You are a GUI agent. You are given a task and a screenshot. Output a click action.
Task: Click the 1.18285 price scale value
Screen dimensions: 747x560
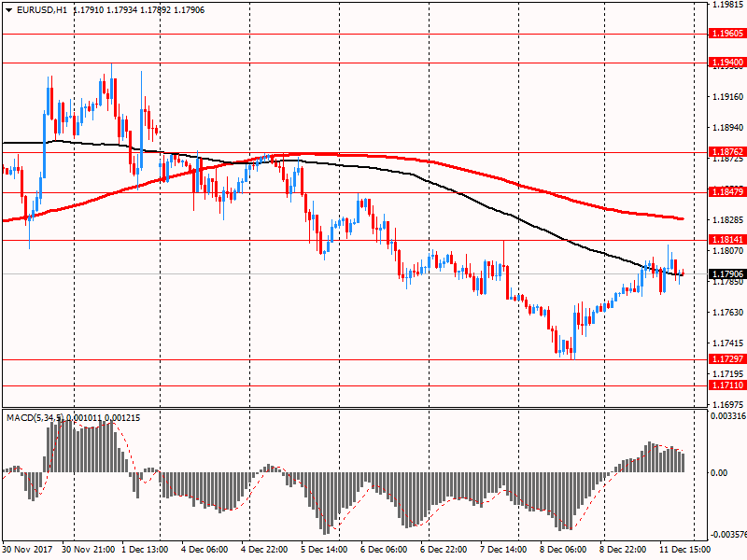tap(728, 220)
